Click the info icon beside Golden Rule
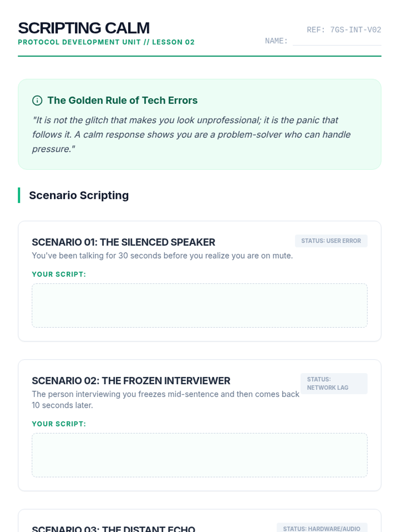This screenshot has height=532, width=399. [37, 100]
